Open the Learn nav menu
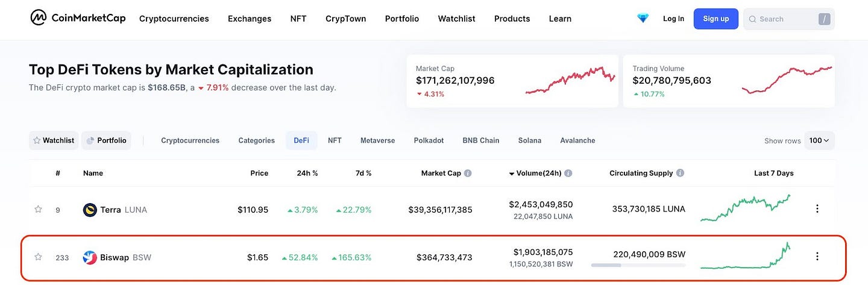The image size is (868, 285). pyautogui.click(x=560, y=19)
